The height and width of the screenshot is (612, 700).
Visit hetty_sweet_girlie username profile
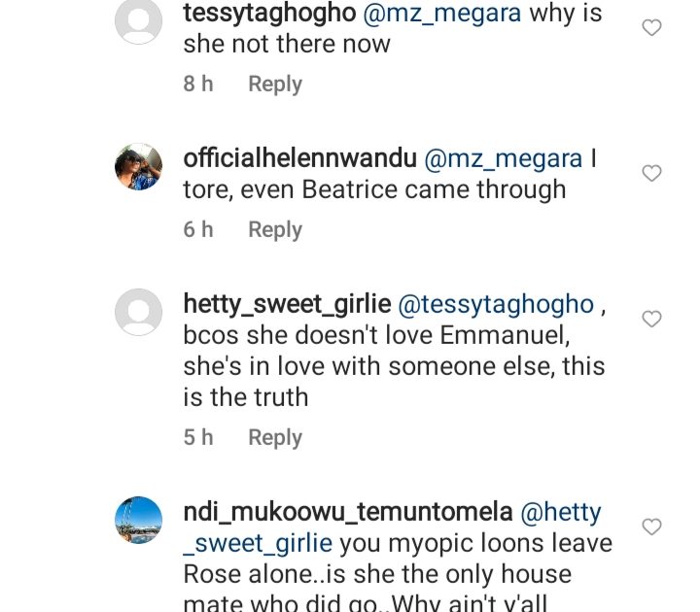[287, 304]
